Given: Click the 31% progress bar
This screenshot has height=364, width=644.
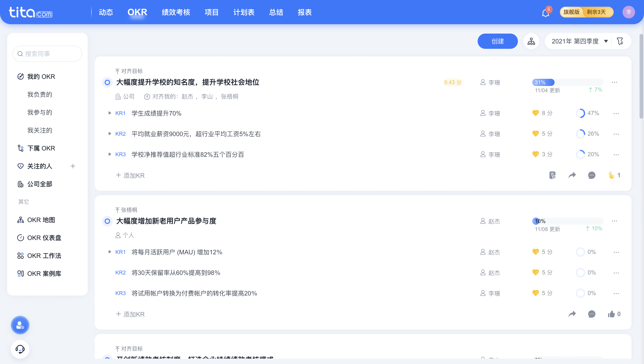Looking at the screenshot, I should pyautogui.click(x=568, y=82).
